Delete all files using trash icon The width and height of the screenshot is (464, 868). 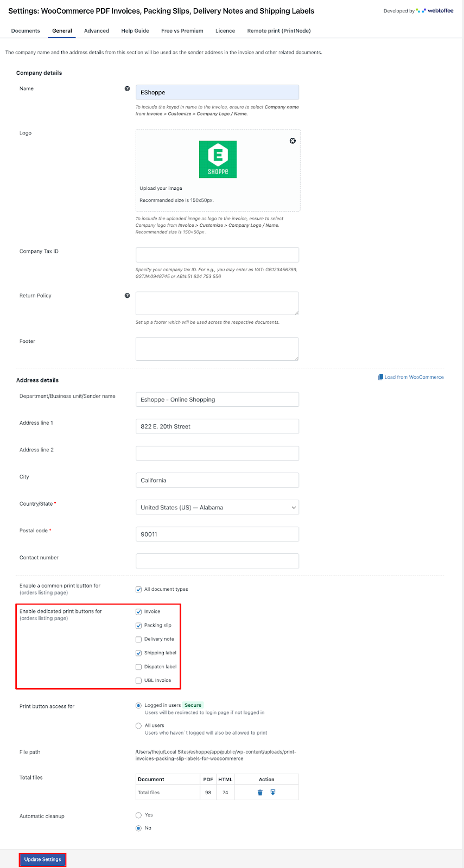click(x=260, y=793)
